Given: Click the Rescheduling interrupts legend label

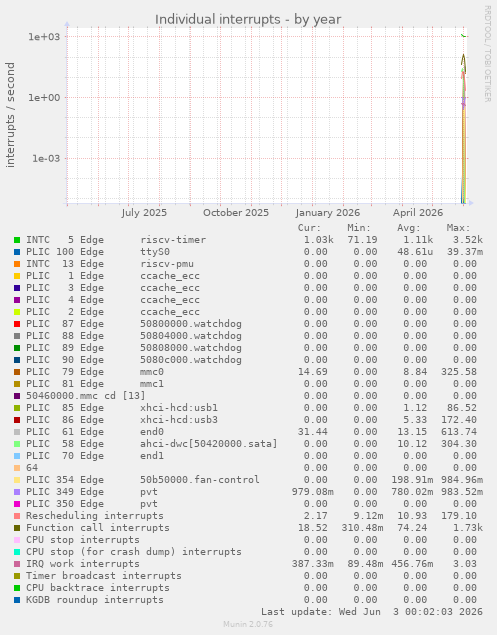Looking at the screenshot, I should [95, 516].
